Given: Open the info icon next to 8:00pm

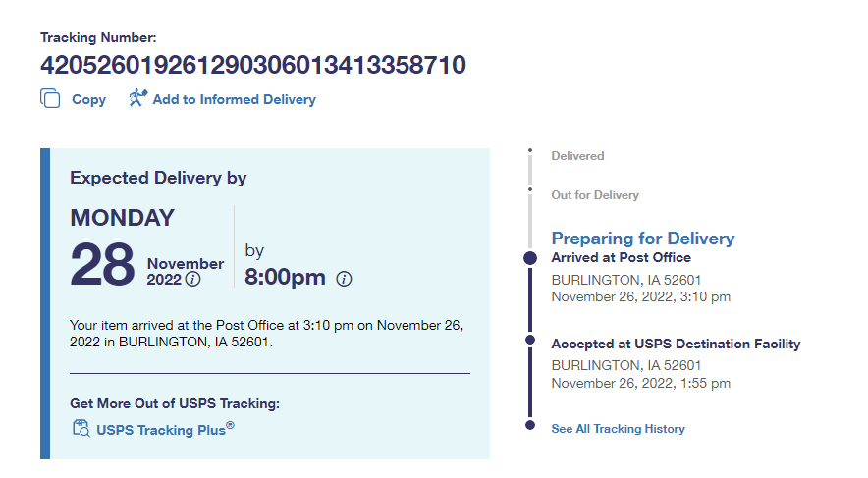Looking at the screenshot, I should (344, 279).
